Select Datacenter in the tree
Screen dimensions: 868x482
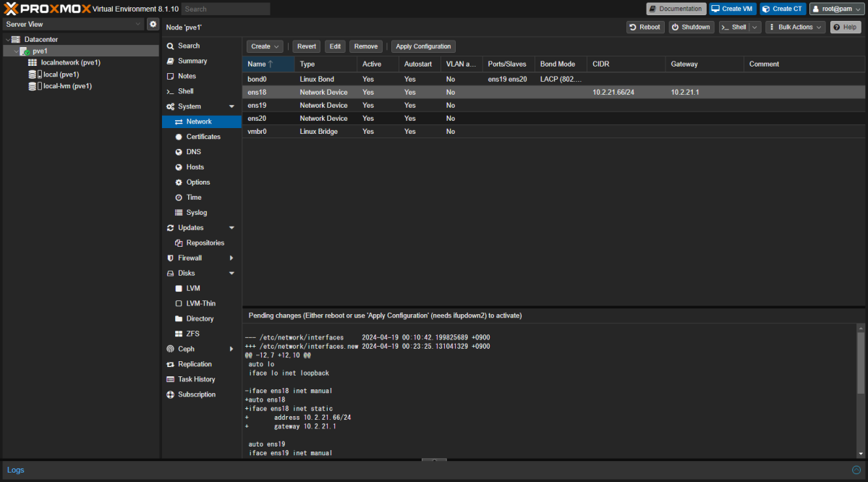[41, 39]
